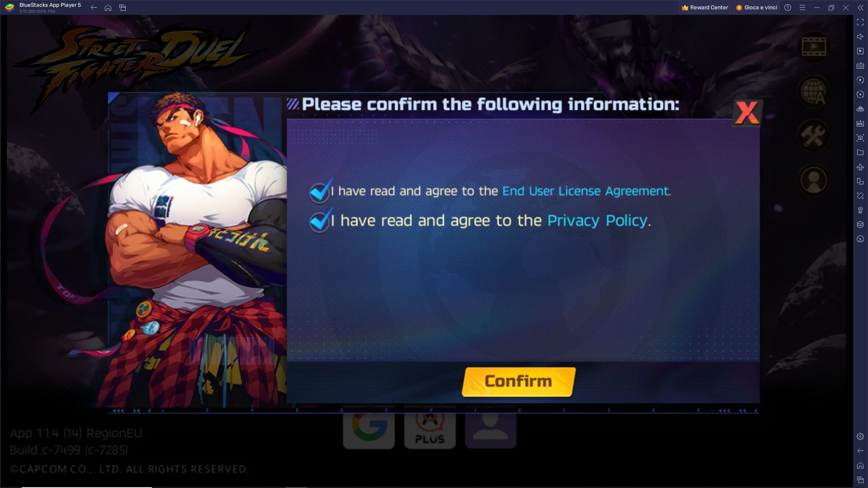
Task: Open BlueStacks help/question mark icon
Action: (x=788, y=7)
